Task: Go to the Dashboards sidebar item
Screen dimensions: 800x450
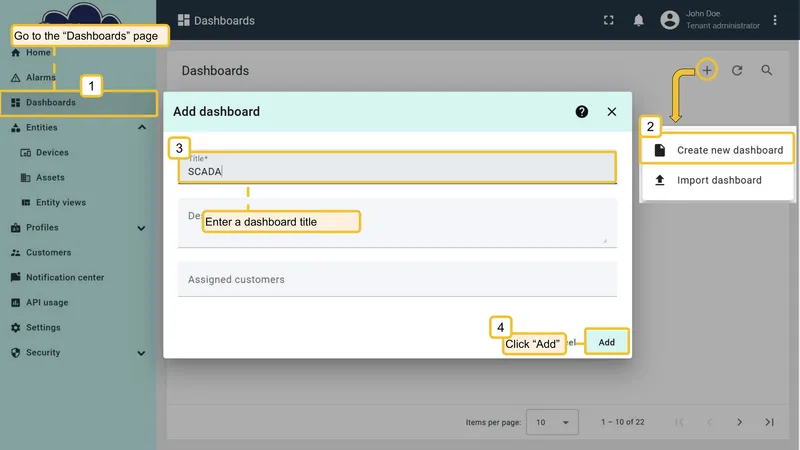Action: click(x=78, y=103)
